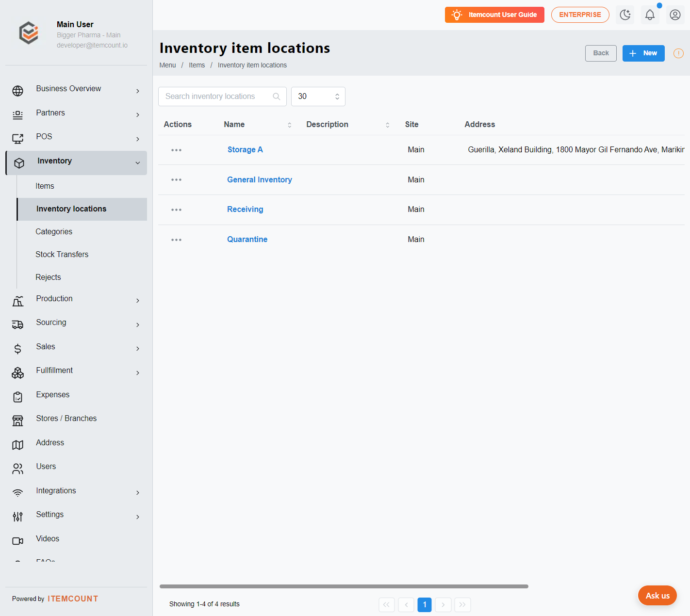Expand the Sourcing menu

coord(76,324)
